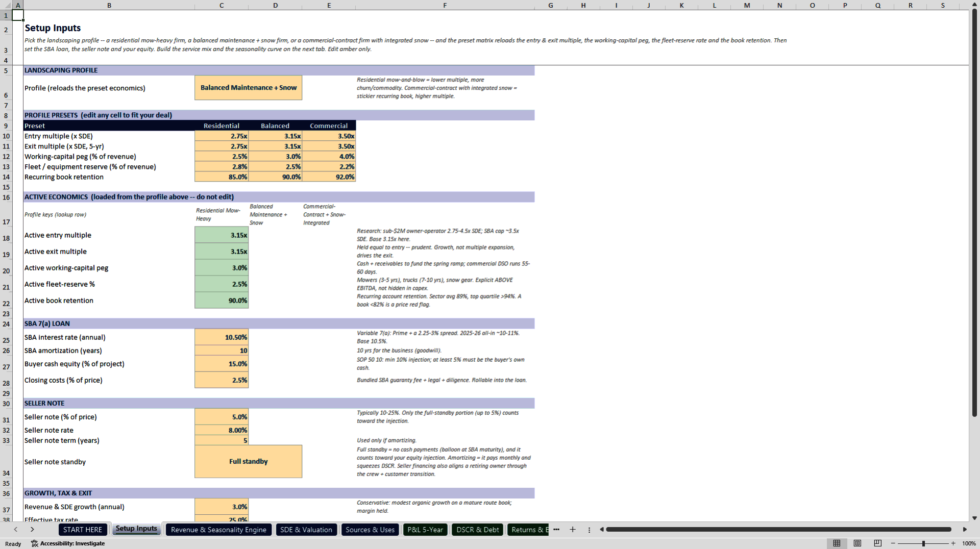
Task: Select SBA amortization years cell
Action: point(222,351)
